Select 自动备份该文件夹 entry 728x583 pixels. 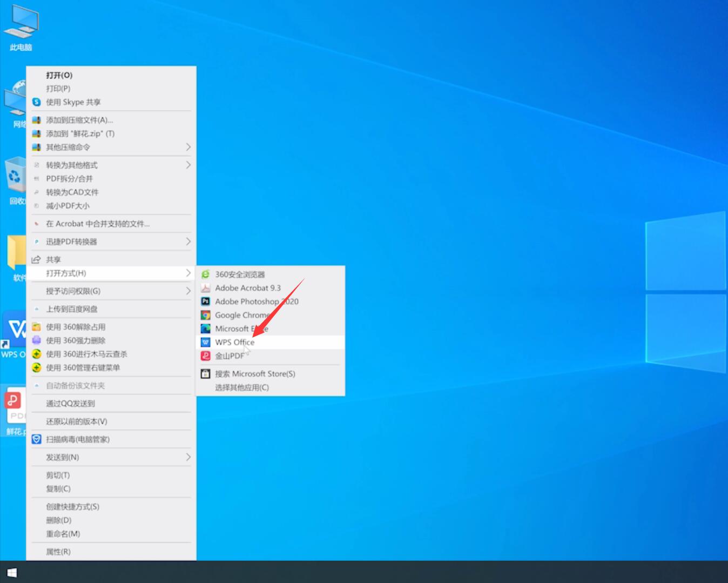[x=111, y=385]
